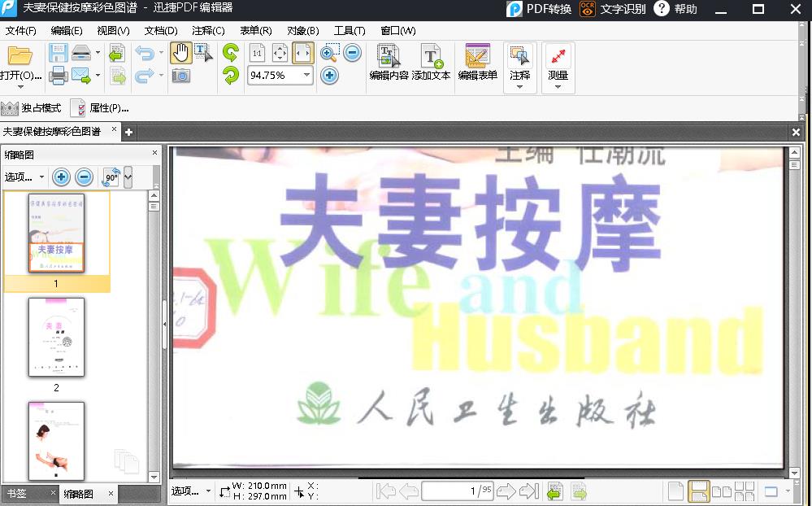This screenshot has width=812, height=506.
Task: Open the Document (文档) menu
Action: (x=161, y=31)
